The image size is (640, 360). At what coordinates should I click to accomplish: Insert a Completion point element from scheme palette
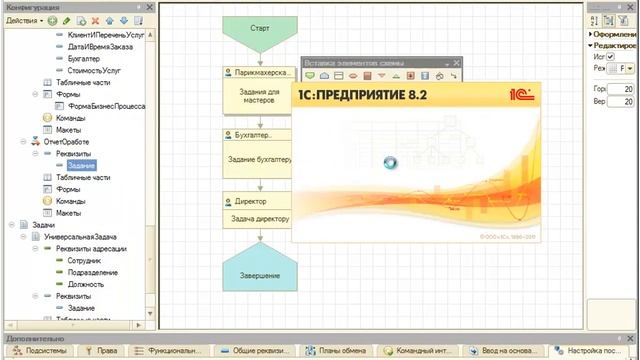324,76
